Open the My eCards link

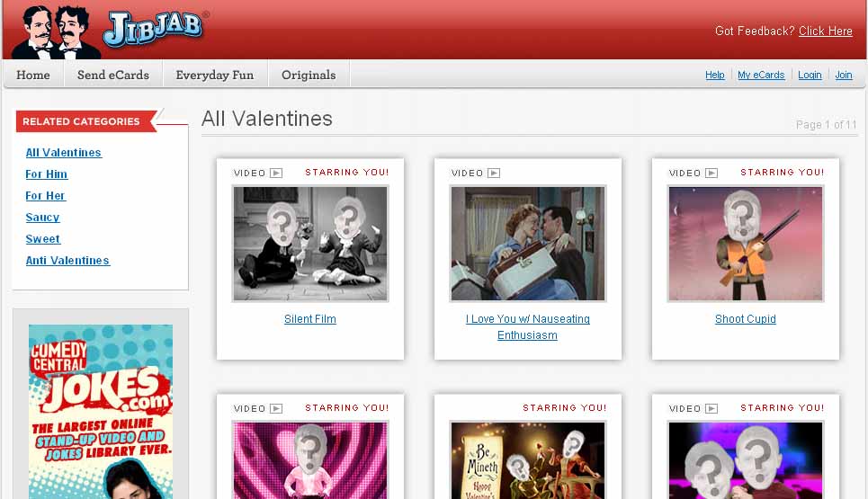pyautogui.click(x=761, y=75)
